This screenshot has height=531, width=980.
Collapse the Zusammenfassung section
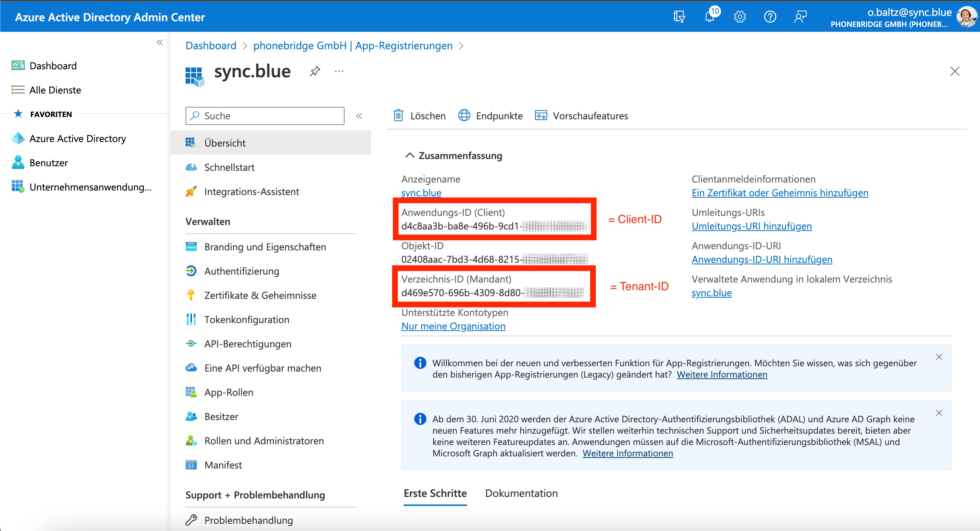coord(409,155)
